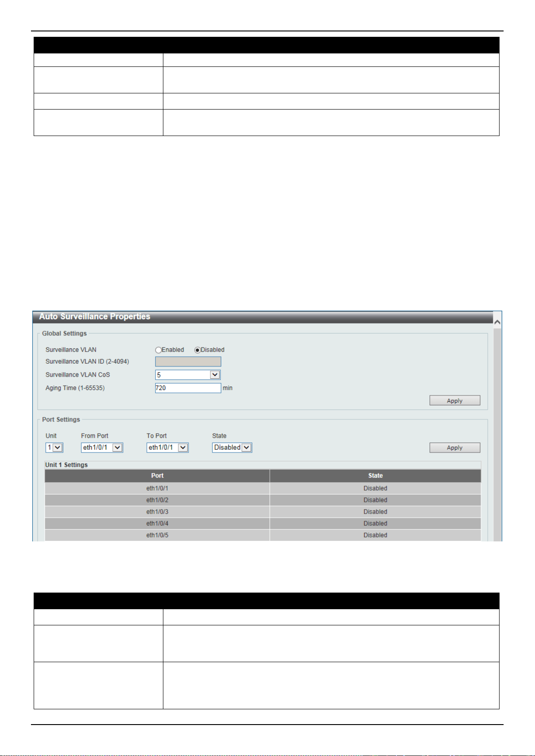Open the To Port dropdown

click(167, 448)
